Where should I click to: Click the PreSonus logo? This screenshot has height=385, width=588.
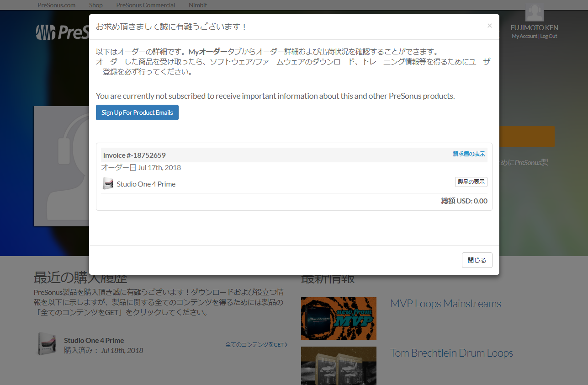tap(62, 32)
